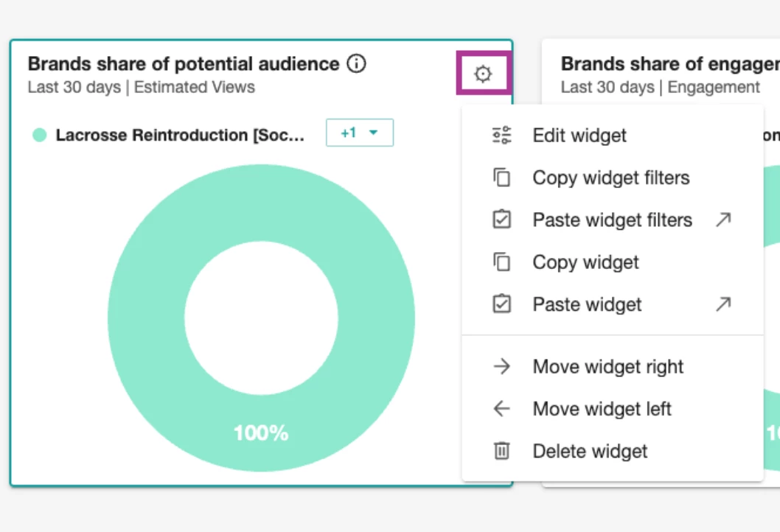Viewport: 780px width, 532px height.
Task: Click the Move widget right arrow icon
Action: pos(502,367)
